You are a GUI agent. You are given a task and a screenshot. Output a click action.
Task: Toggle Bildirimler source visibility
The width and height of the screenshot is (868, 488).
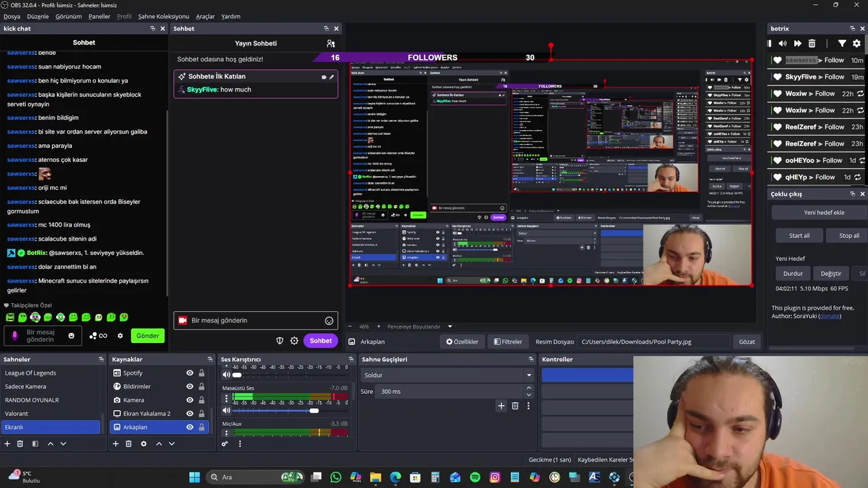[190, 386]
